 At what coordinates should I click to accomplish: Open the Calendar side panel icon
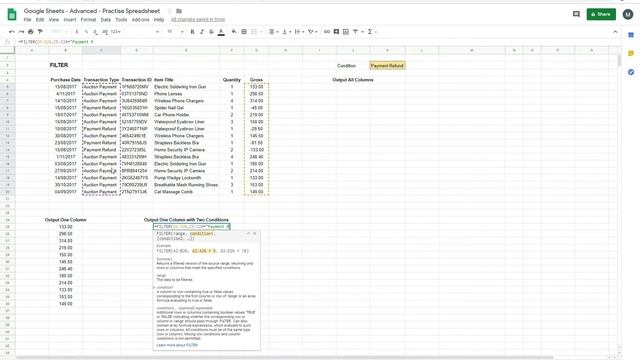tap(631, 36)
